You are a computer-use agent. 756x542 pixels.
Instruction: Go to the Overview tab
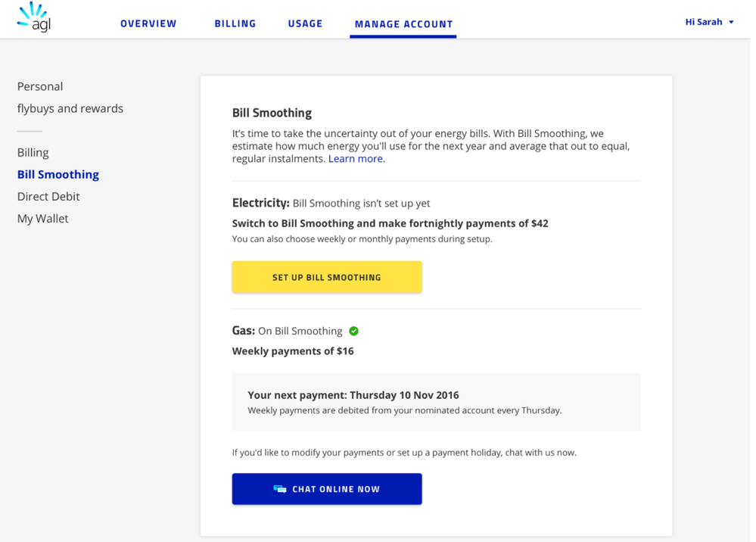pyautogui.click(x=148, y=23)
